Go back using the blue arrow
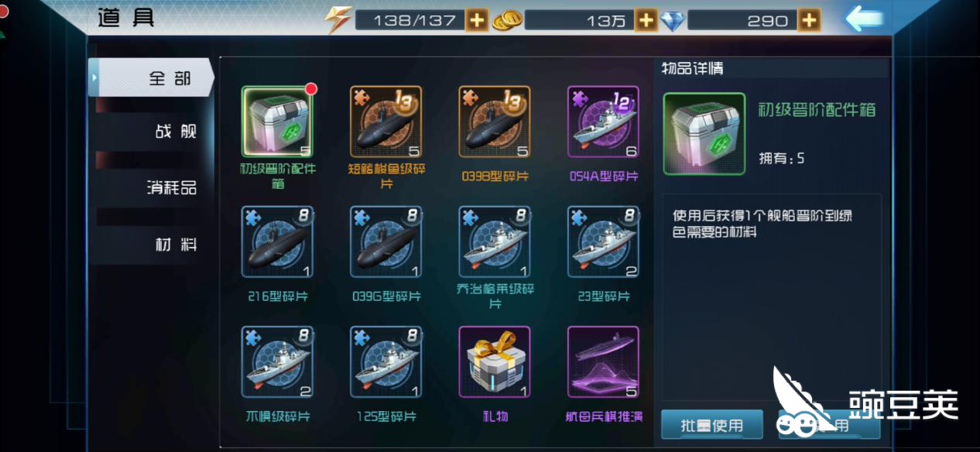 (864, 19)
